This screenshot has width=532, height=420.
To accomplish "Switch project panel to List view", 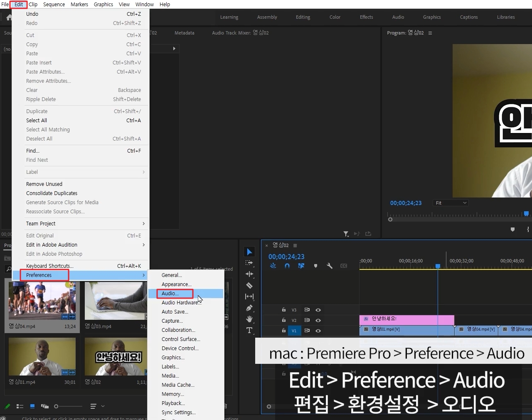I will (x=20, y=406).
